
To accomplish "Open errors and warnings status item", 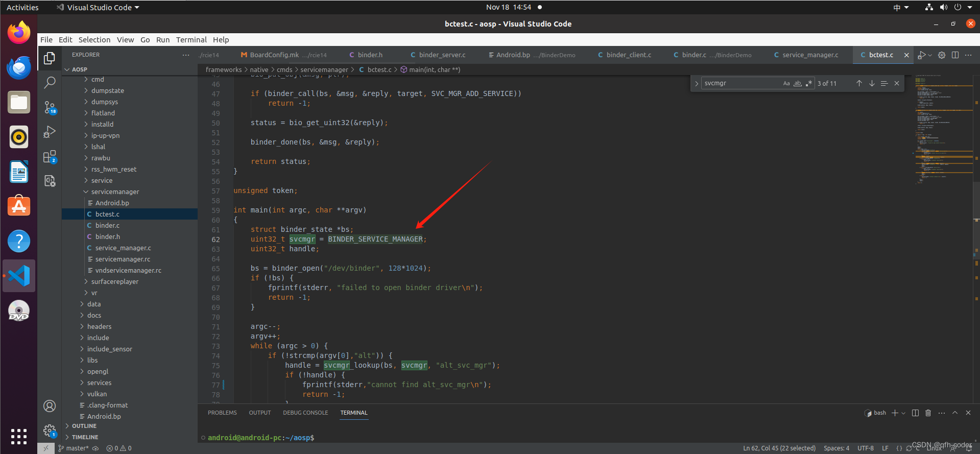I will click(x=119, y=448).
